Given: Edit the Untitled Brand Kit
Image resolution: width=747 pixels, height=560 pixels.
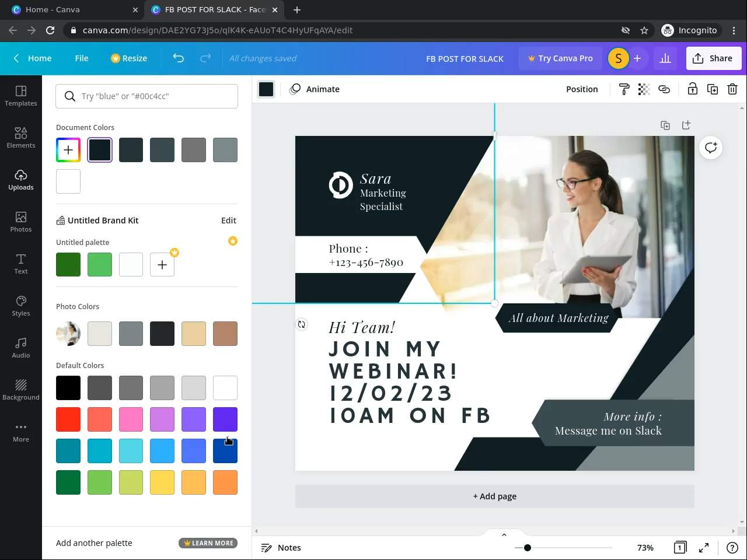Looking at the screenshot, I should 229,220.
